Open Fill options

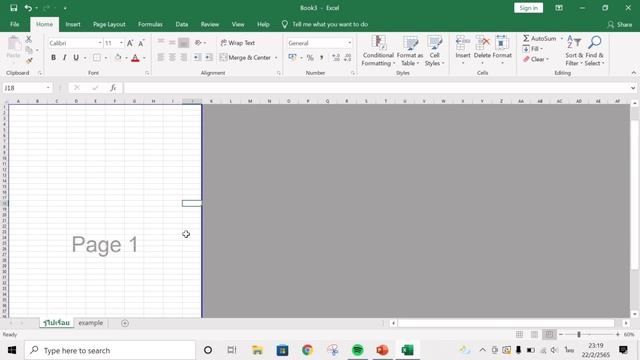[532, 49]
